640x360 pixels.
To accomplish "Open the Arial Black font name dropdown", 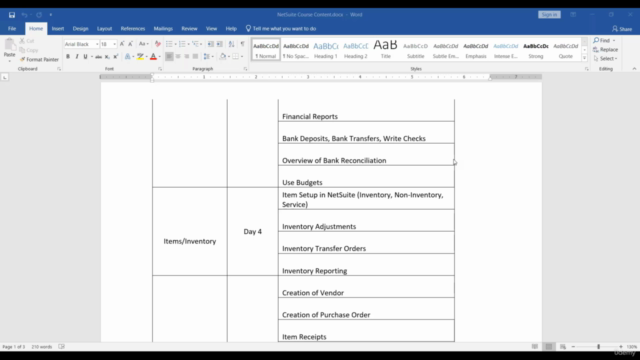I will tap(97, 44).
